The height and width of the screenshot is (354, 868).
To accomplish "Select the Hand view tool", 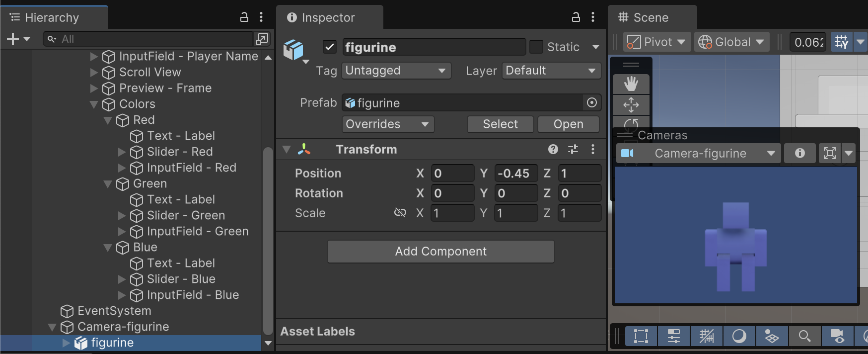I will [x=631, y=84].
